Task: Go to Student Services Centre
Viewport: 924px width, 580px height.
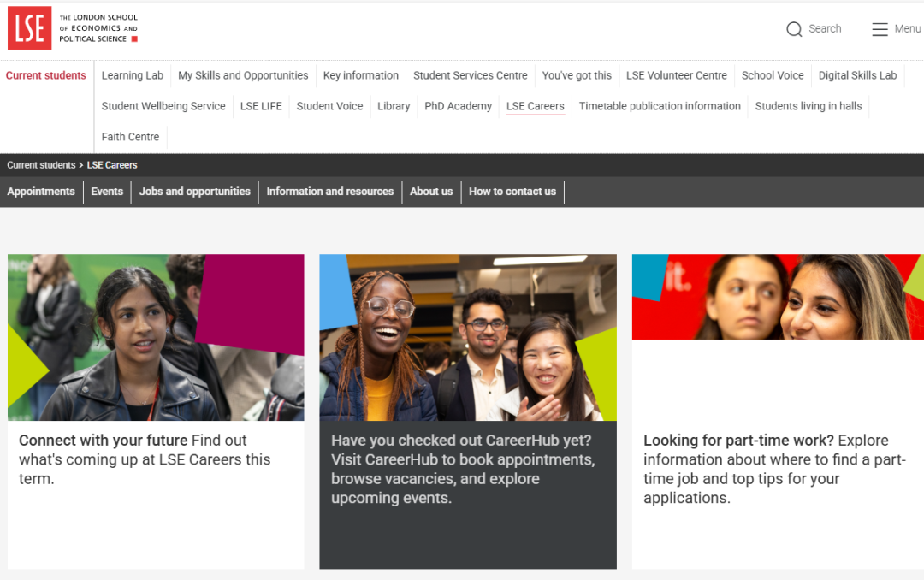Action: [471, 75]
